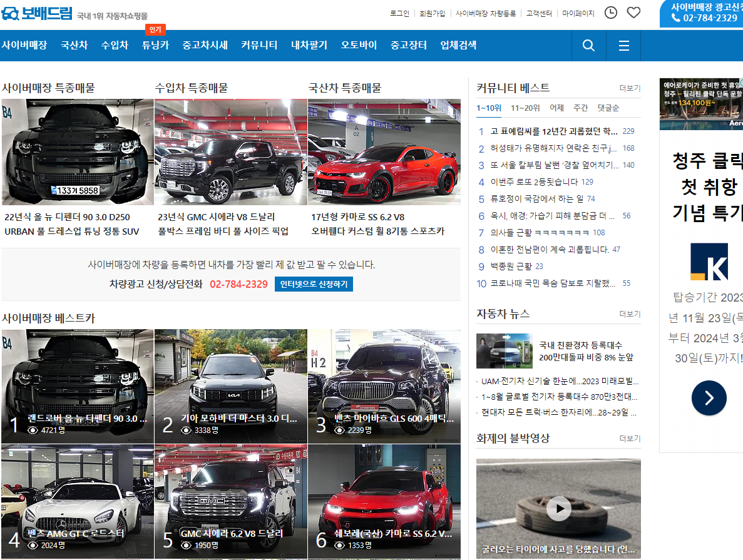743x560 pixels.
Task: Click the Aero K resort ad banner
Action: pyautogui.click(x=701, y=104)
